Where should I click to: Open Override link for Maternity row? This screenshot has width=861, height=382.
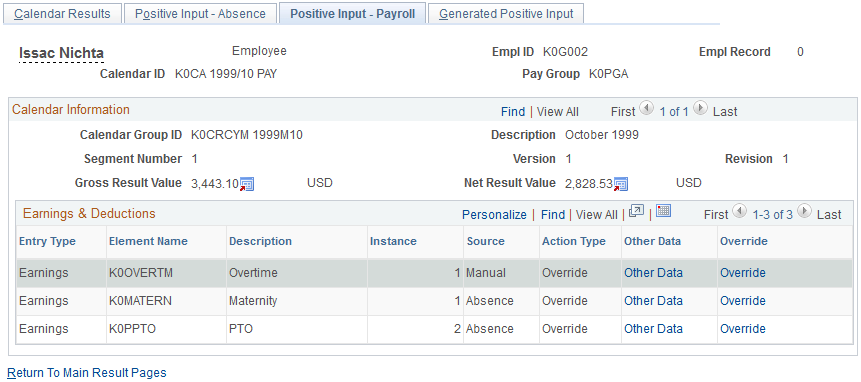point(742,301)
